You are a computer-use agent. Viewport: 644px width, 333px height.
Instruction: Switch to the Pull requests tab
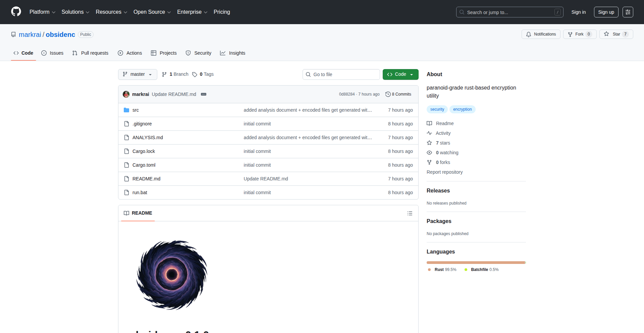[x=90, y=53]
